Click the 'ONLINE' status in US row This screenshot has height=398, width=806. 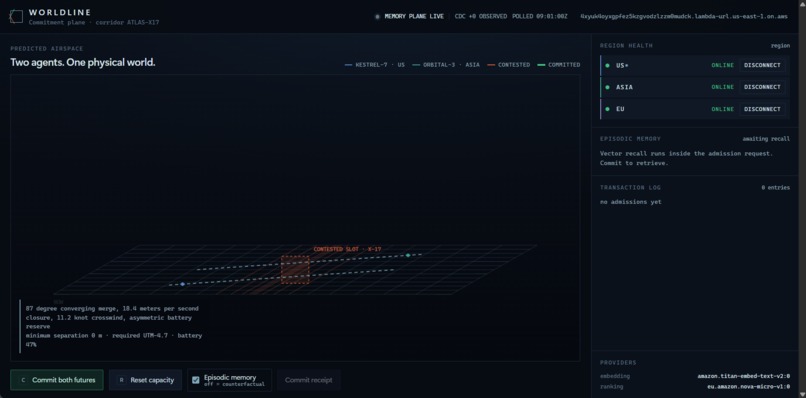[x=723, y=65]
